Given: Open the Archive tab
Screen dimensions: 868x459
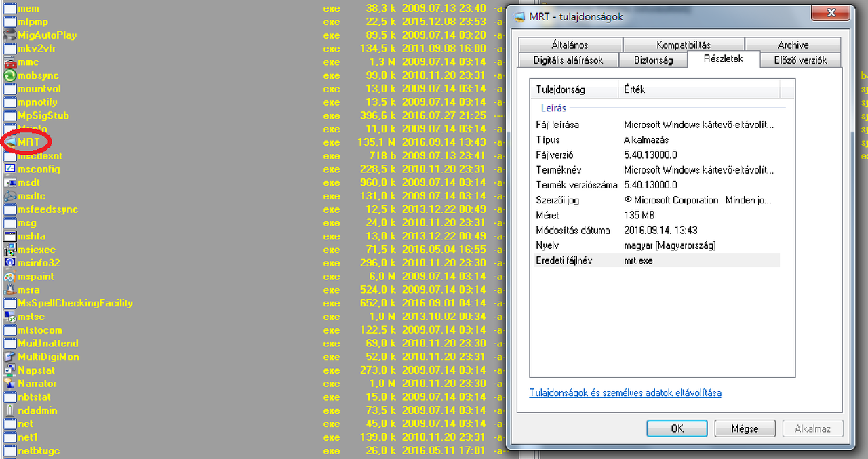Looking at the screenshot, I should tap(793, 45).
